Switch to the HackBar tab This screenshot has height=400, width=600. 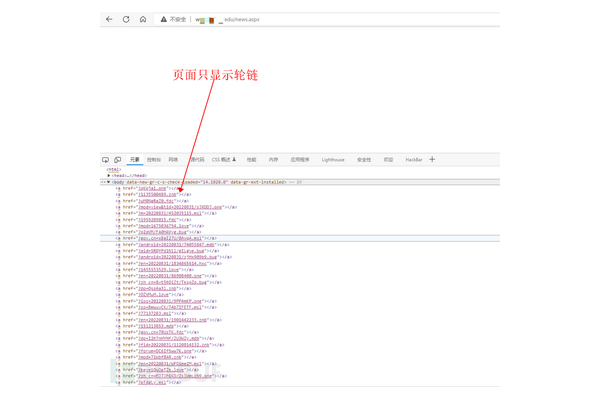pos(414,160)
